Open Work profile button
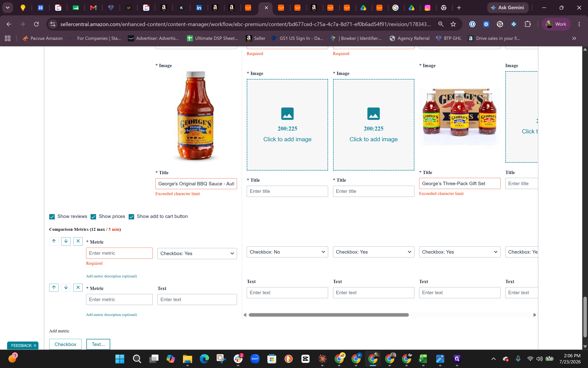 pyautogui.click(x=556, y=24)
